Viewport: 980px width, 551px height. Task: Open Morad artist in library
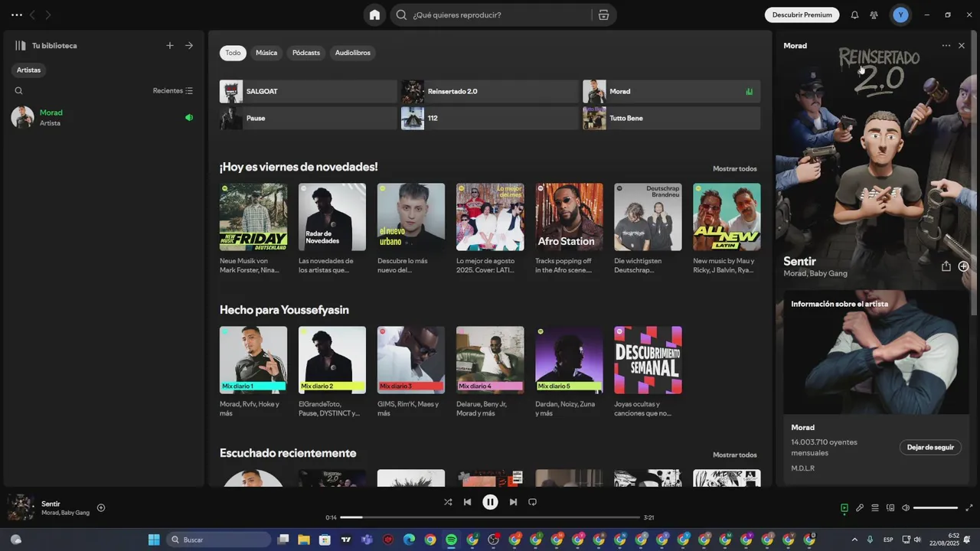(x=103, y=117)
